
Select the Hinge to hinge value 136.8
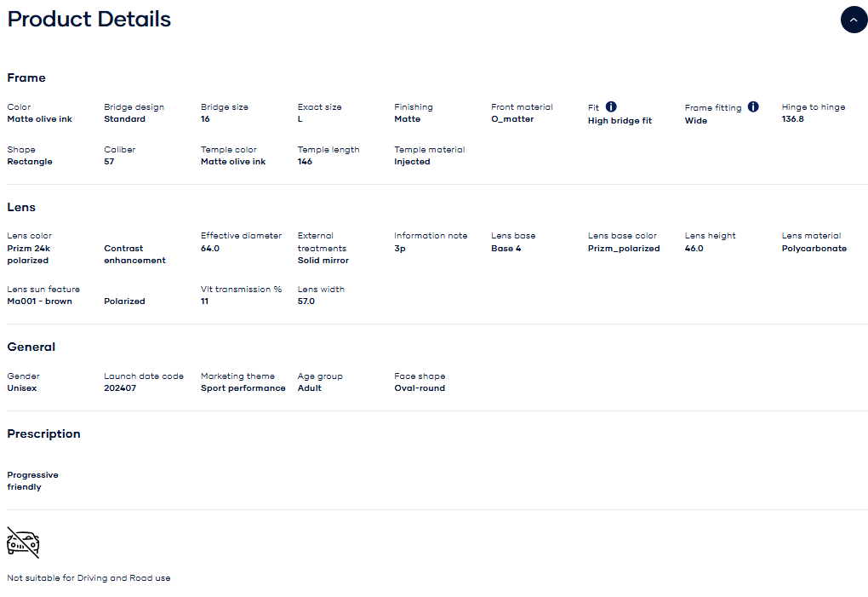point(792,119)
